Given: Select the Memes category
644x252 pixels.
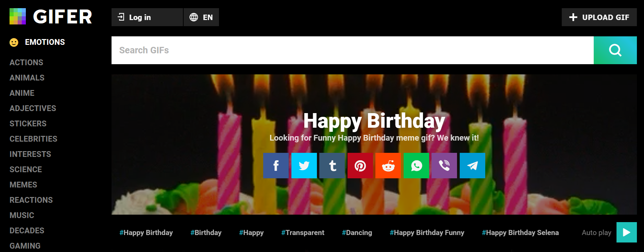Looking at the screenshot, I should tap(23, 185).
